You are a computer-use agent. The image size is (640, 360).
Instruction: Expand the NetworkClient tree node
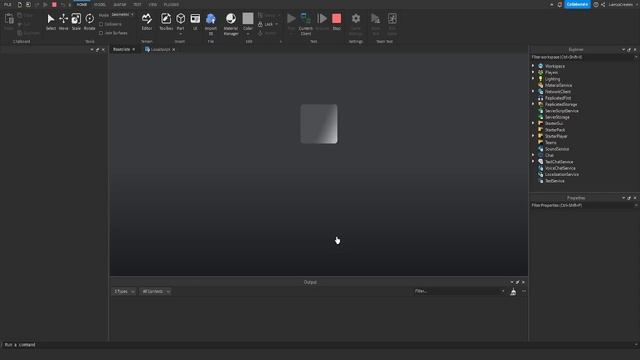click(x=533, y=91)
